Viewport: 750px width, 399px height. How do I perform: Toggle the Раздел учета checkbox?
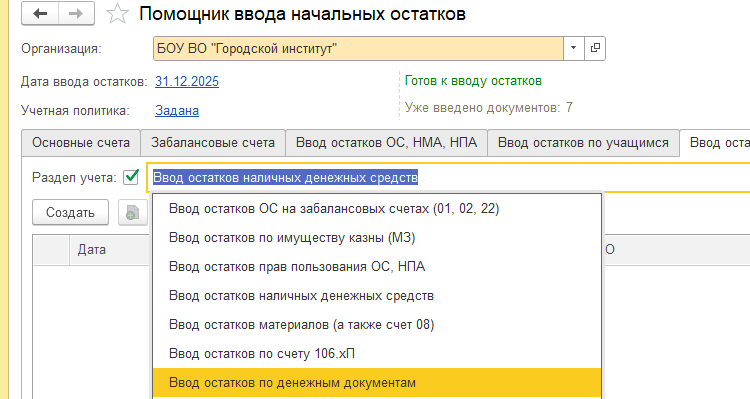131,177
